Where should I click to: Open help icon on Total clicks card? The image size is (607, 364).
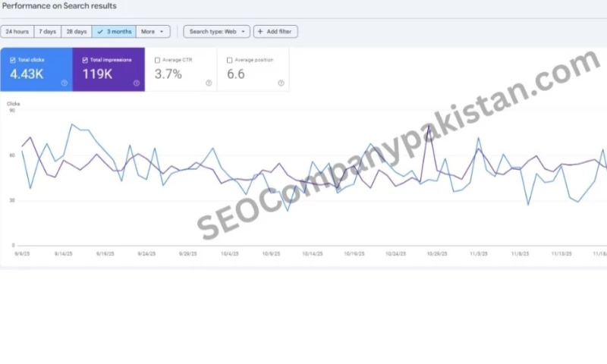[64, 83]
